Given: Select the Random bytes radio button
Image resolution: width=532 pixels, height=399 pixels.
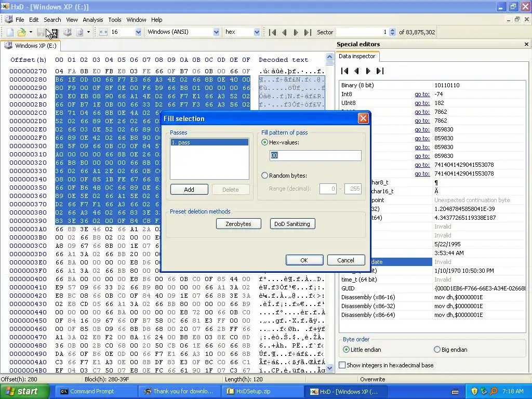Looking at the screenshot, I should pos(264,176).
